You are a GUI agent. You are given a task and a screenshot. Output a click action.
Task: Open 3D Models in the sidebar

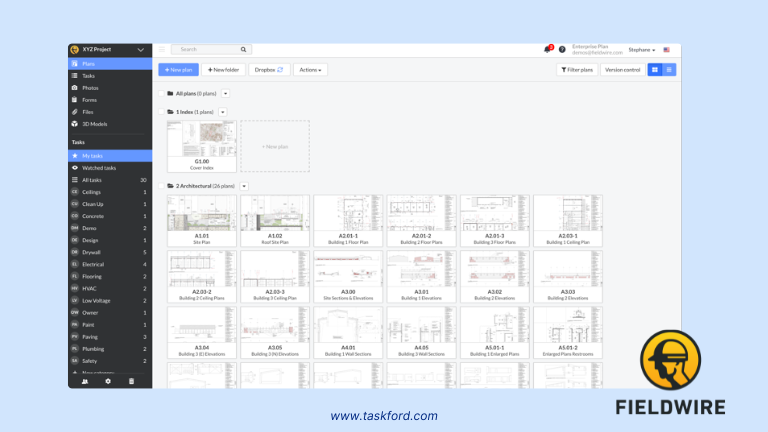coord(94,124)
